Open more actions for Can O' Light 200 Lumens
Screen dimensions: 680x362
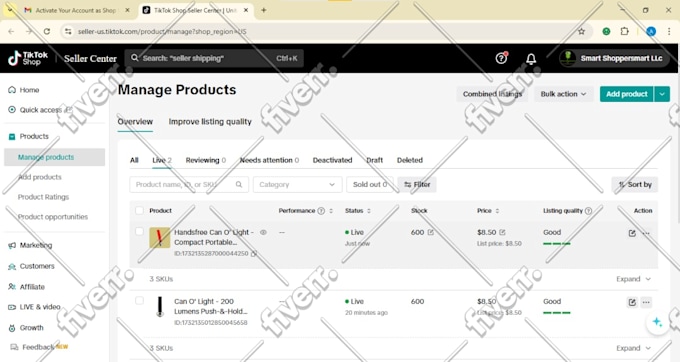(x=646, y=302)
